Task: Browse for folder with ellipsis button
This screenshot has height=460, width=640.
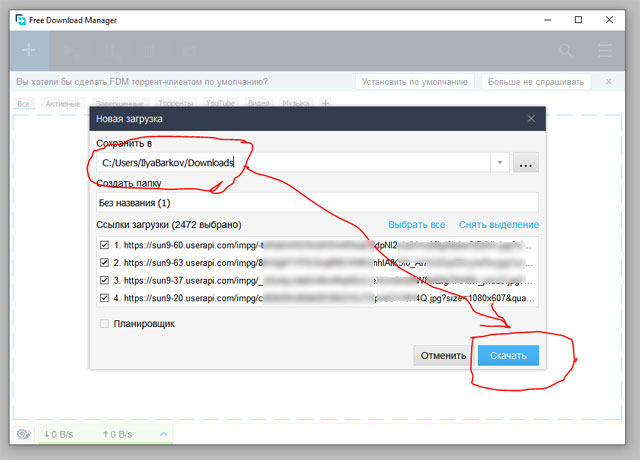Action: coord(526,162)
